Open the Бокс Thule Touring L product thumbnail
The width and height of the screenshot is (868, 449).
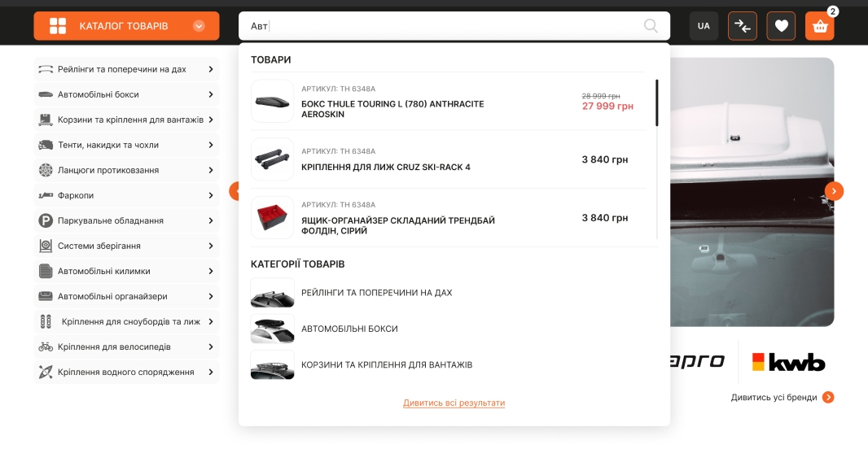click(x=272, y=102)
